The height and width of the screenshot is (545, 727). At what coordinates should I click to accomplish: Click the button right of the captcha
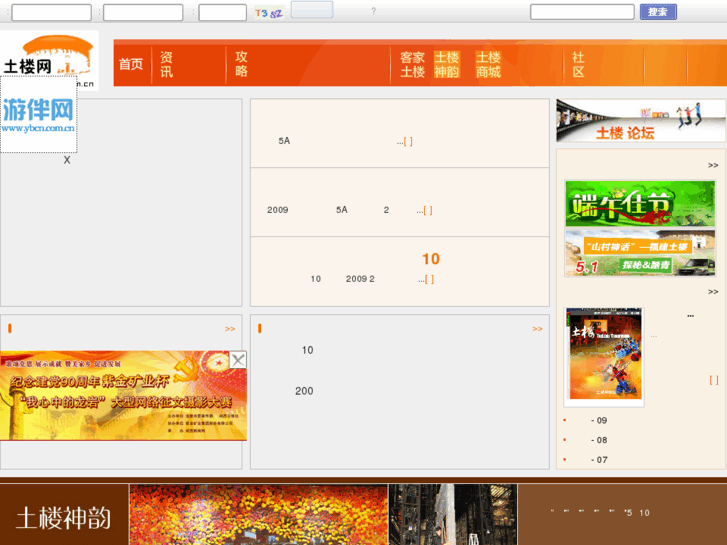pyautogui.click(x=312, y=10)
